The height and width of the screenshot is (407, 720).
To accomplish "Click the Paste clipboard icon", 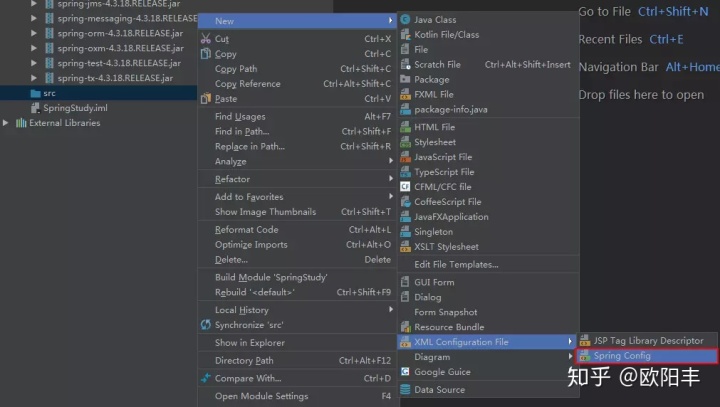I will 206,98.
